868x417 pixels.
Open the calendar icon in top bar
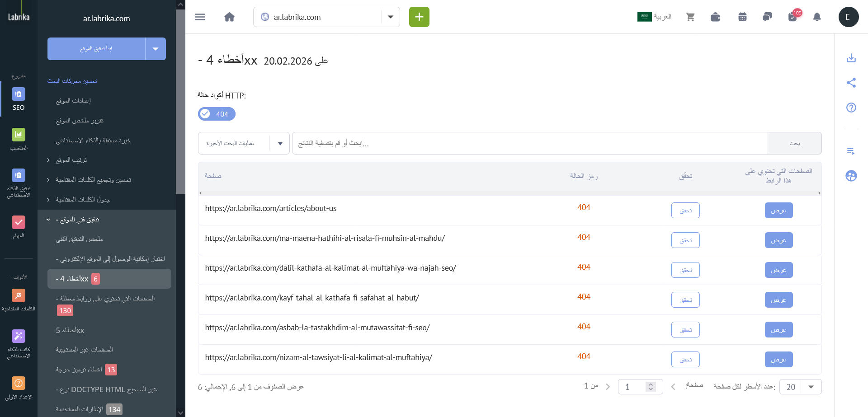[x=742, y=17]
